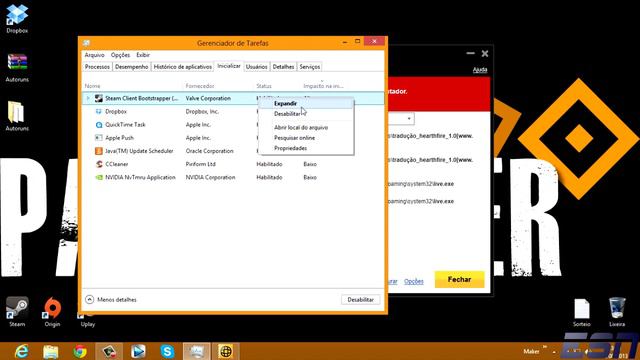Image resolution: width=640 pixels, height=360 pixels.
Task: Select the Inicializar tab
Action: tap(229, 66)
